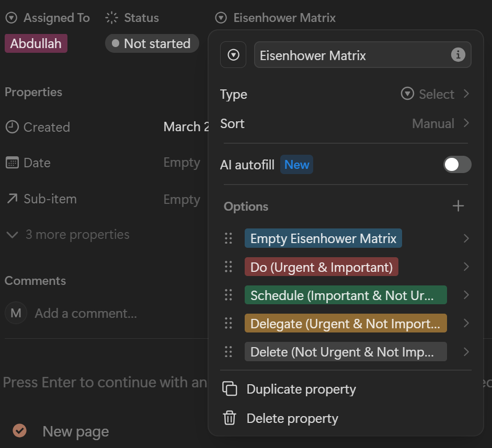The height and width of the screenshot is (448, 492).
Task: Click the Not started status pill
Action: pyautogui.click(x=152, y=43)
